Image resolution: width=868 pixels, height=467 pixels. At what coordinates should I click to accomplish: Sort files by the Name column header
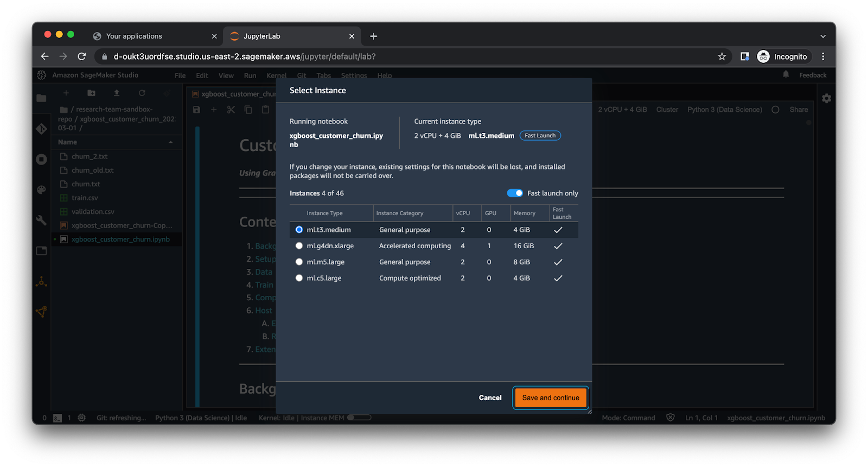tap(68, 142)
